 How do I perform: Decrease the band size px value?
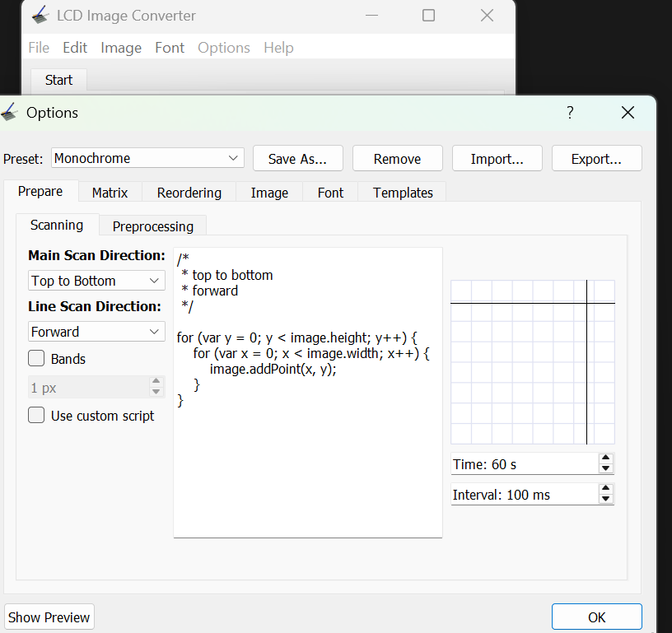[x=156, y=392]
